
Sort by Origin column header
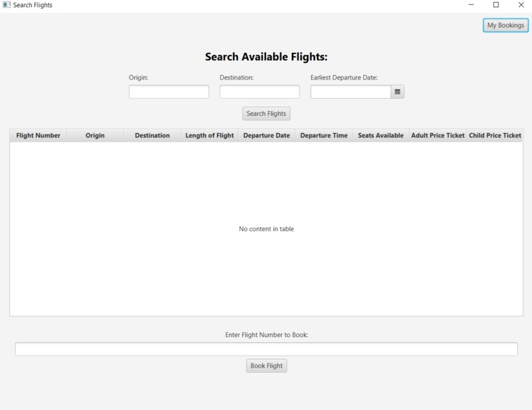(x=95, y=135)
